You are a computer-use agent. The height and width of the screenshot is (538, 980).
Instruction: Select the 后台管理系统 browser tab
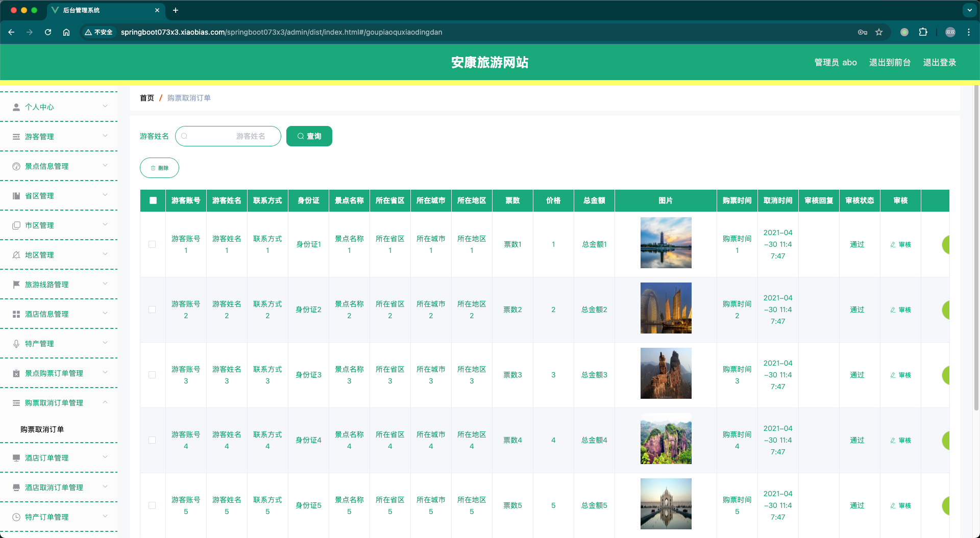point(106,10)
